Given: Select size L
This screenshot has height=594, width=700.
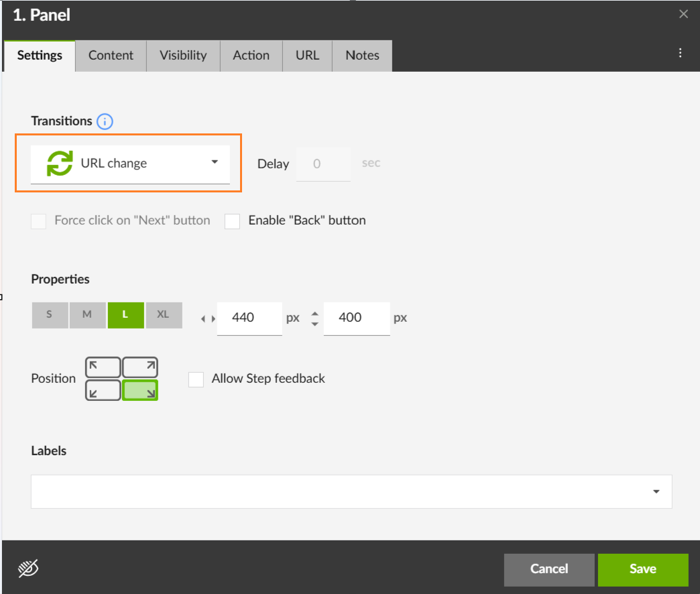Looking at the screenshot, I should [126, 315].
